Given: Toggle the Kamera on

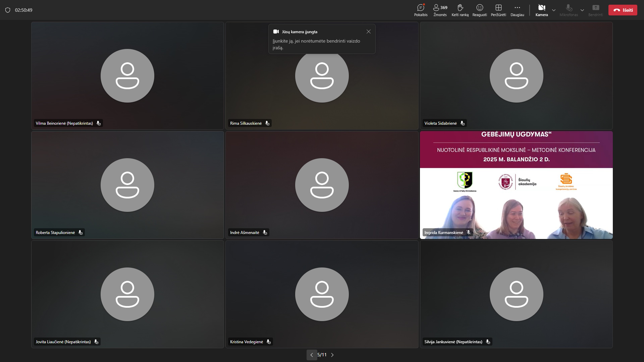Looking at the screenshot, I should point(541,10).
